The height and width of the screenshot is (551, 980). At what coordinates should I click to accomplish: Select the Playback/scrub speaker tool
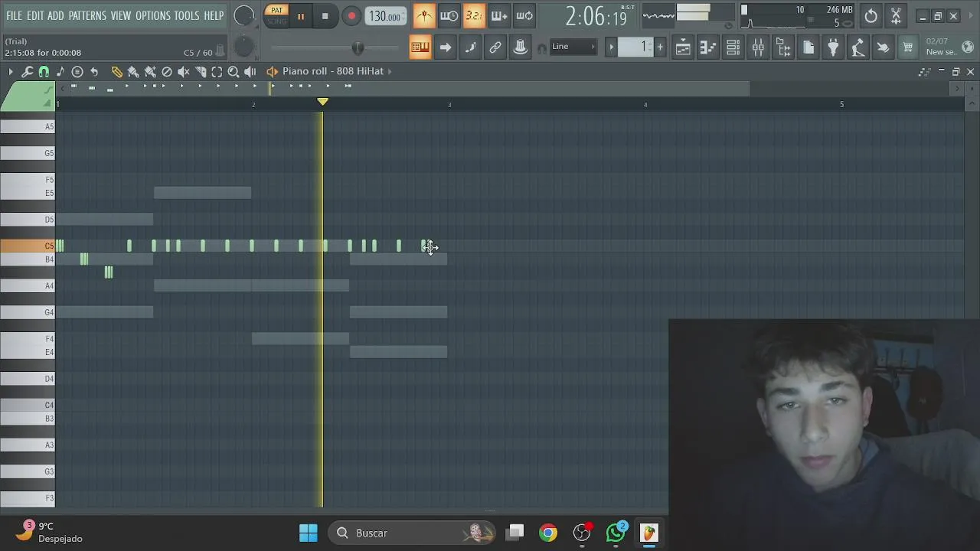pyautogui.click(x=250, y=71)
